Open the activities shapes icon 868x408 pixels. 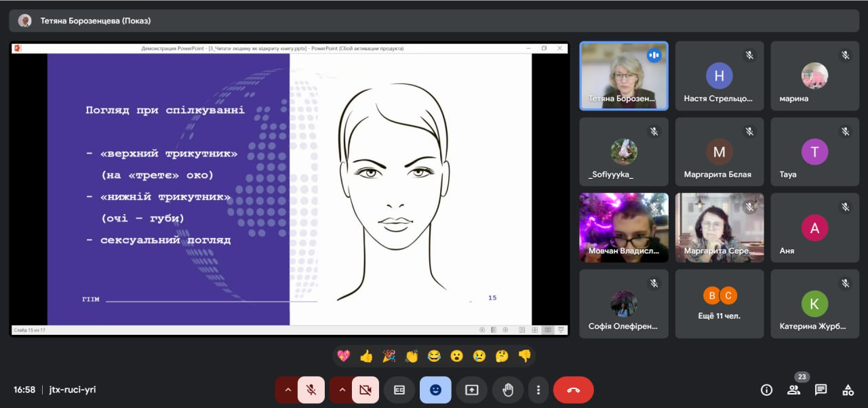[x=848, y=390]
